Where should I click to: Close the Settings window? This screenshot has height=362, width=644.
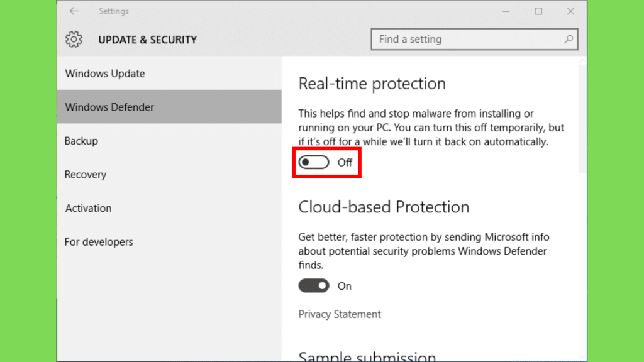(x=570, y=11)
